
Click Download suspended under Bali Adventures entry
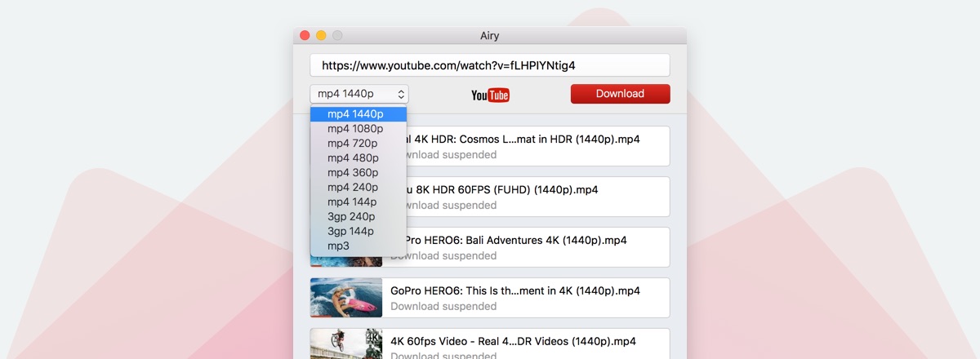(452, 256)
